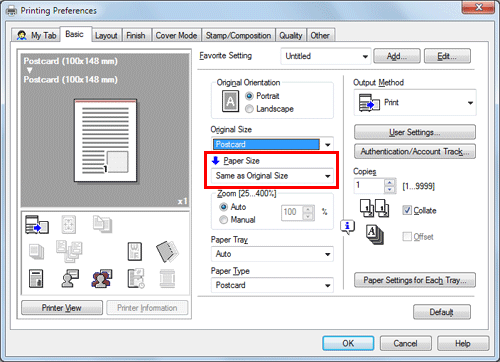
Task: Click the grayed stacked sheets icon
Action: pos(36,252)
